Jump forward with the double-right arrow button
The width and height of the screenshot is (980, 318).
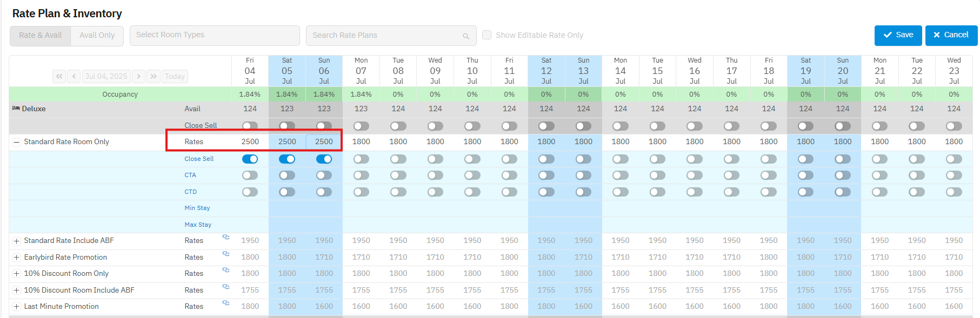[154, 77]
